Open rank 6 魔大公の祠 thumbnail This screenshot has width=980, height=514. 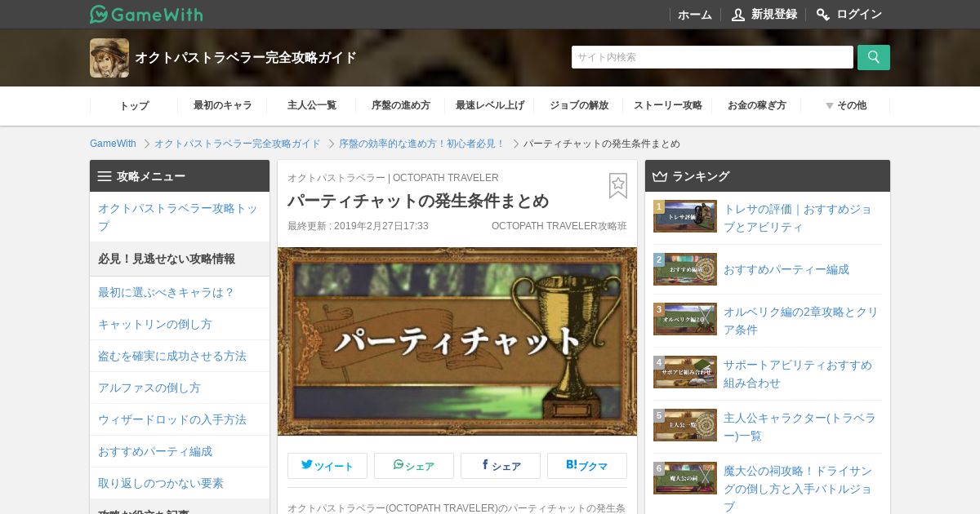pyautogui.click(x=685, y=478)
